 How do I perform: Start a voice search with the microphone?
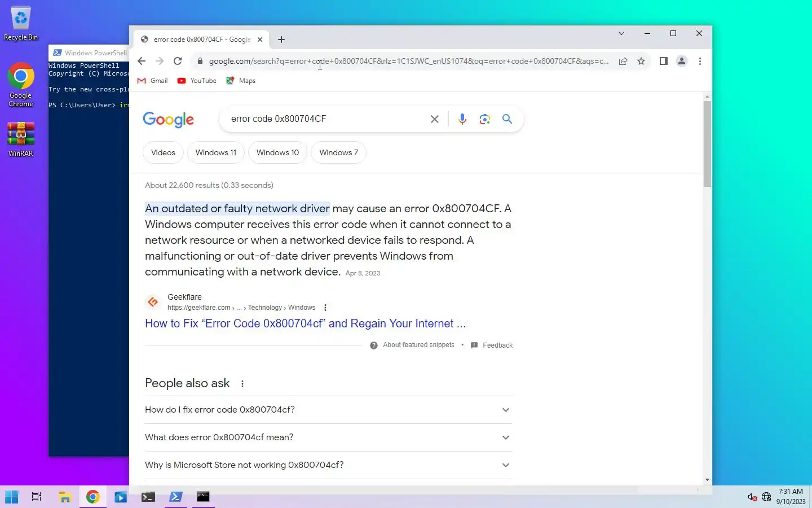click(462, 119)
